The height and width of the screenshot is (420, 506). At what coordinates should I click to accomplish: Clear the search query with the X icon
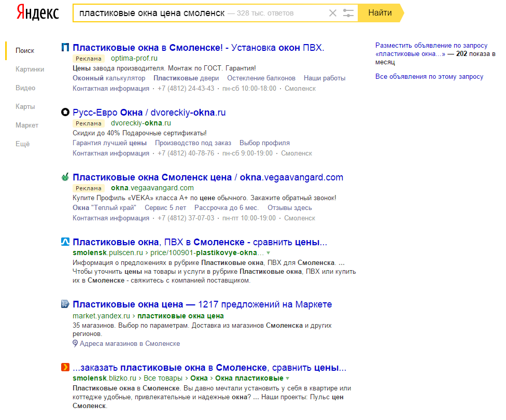333,13
